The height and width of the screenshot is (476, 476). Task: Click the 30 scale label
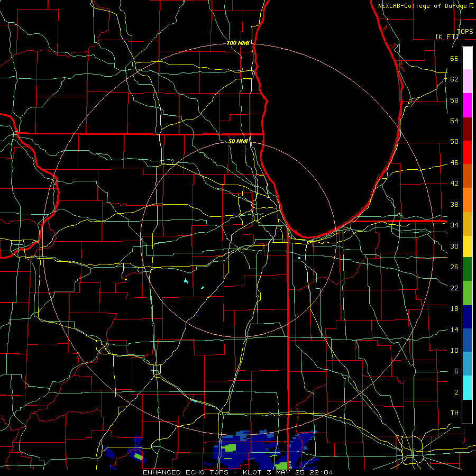click(x=454, y=246)
